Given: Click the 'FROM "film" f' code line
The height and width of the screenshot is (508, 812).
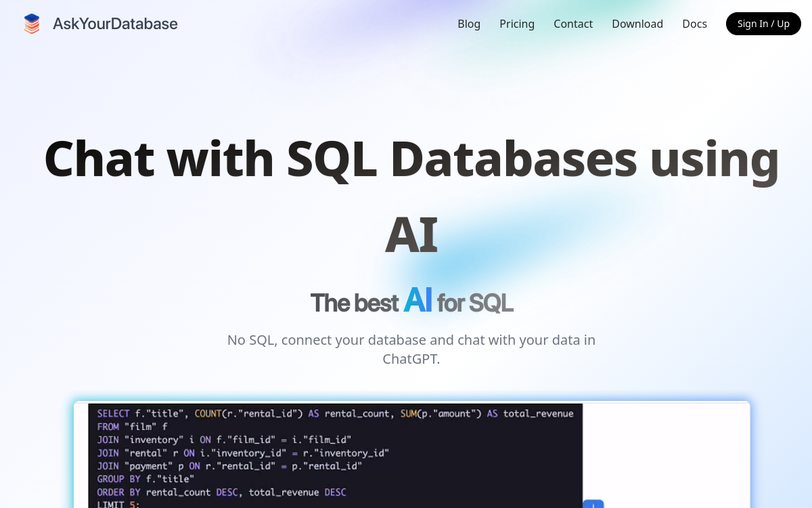Looking at the screenshot, I should [132, 427].
